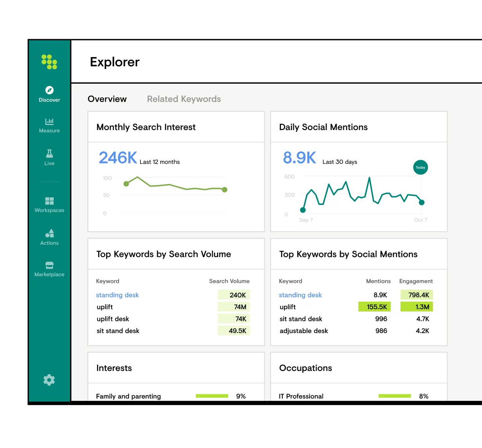The image size is (482, 448).
Task: Click the Family and parenting percentage bar
Action: (x=212, y=396)
